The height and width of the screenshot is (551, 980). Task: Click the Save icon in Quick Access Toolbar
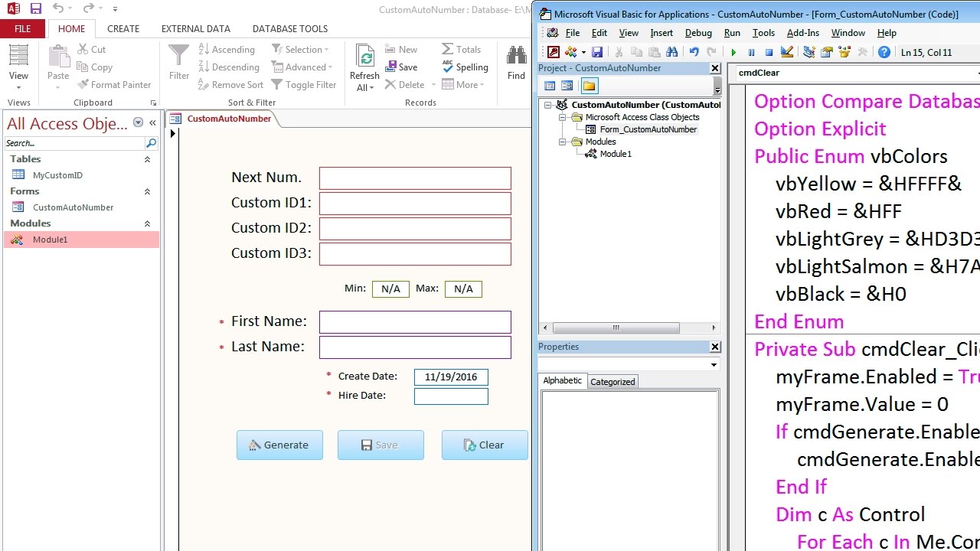36,9
